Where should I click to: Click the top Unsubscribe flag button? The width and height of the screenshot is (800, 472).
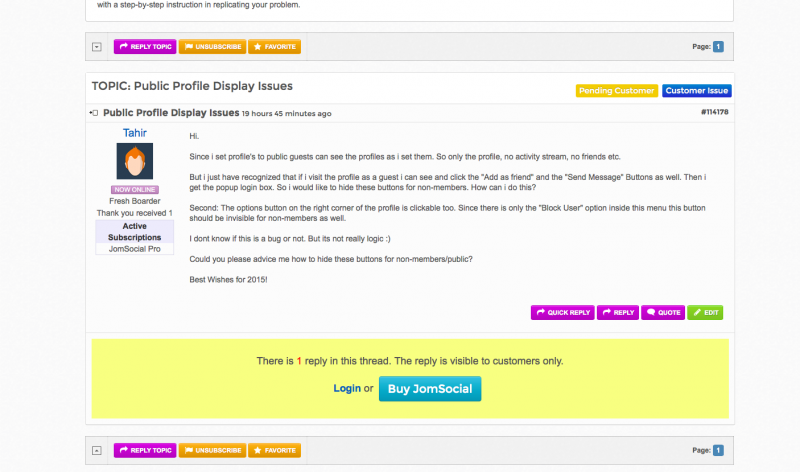click(x=212, y=46)
